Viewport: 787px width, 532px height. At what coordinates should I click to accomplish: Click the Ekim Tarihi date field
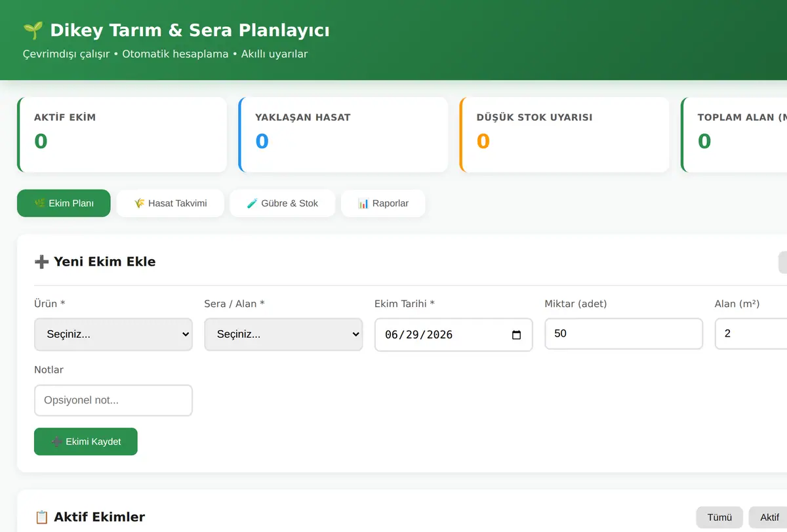point(453,335)
